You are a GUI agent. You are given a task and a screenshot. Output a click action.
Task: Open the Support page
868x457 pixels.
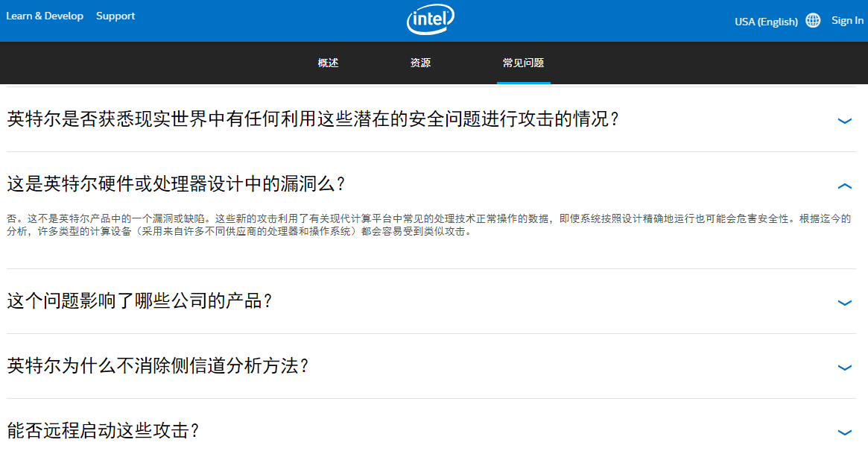pyautogui.click(x=115, y=15)
